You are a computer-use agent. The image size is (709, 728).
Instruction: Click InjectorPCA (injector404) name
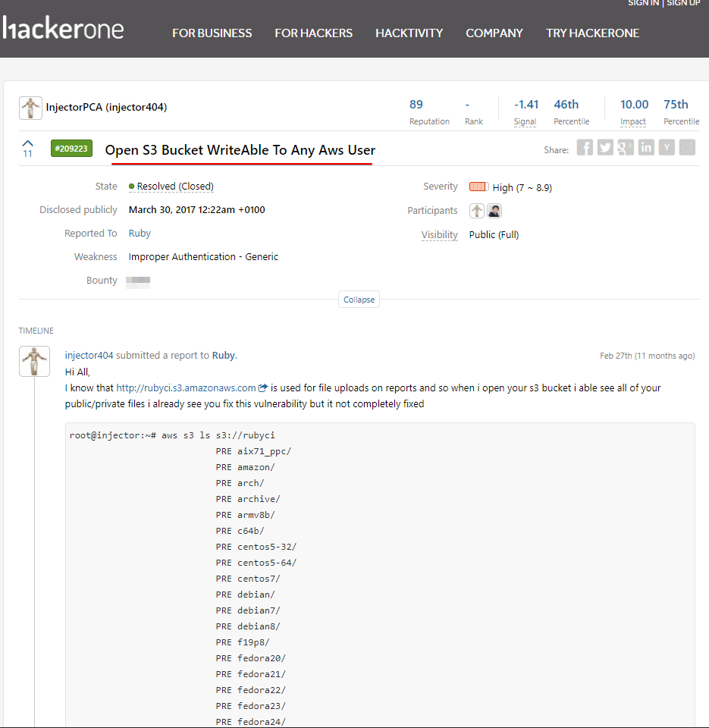(106, 107)
